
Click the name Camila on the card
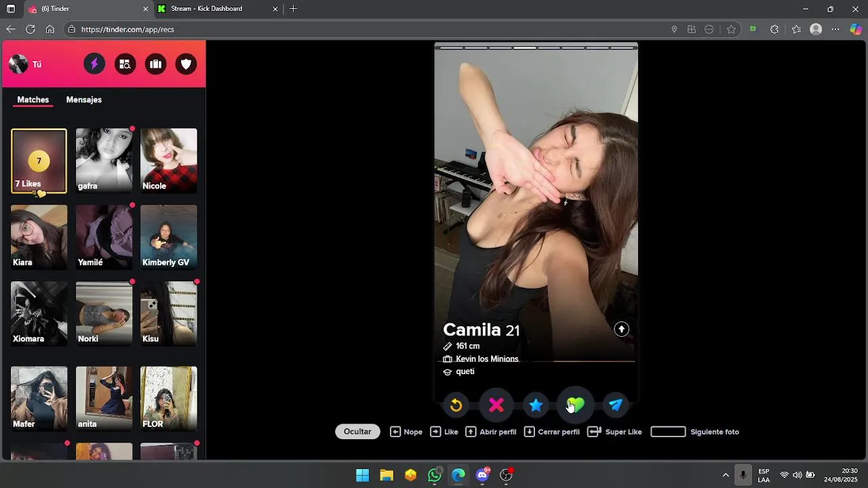[472, 330]
